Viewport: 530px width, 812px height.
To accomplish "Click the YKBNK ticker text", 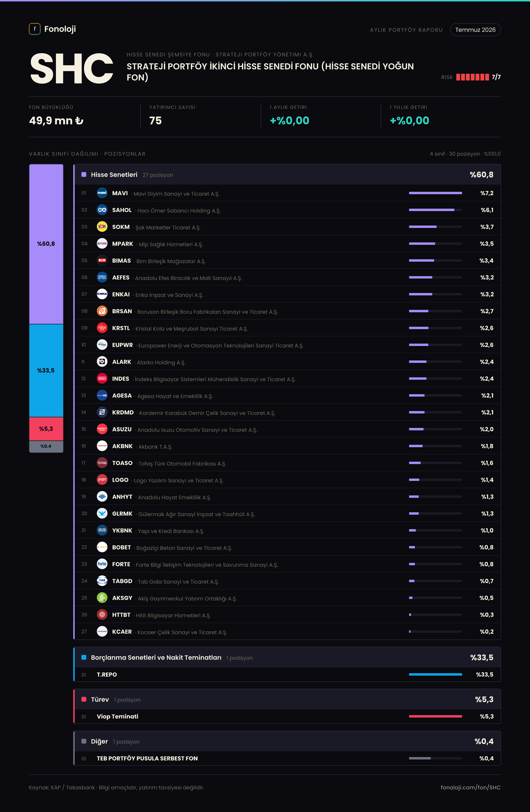I will click(x=122, y=531).
